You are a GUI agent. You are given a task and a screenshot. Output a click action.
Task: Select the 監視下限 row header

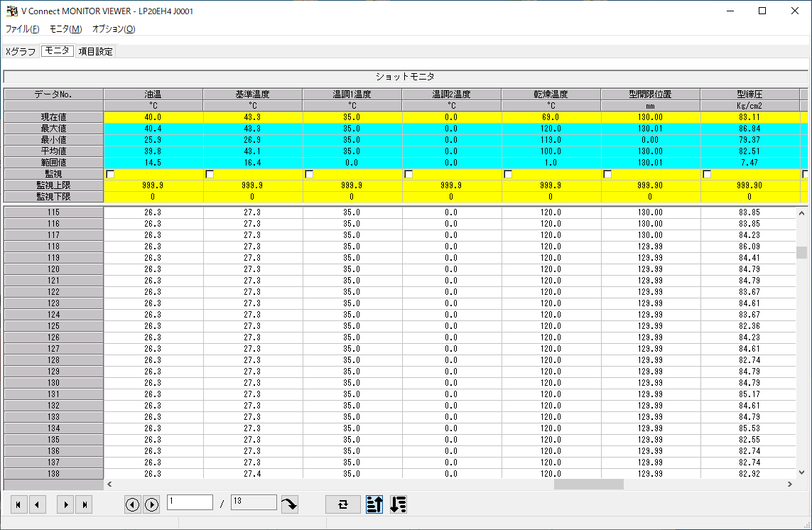tap(53, 197)
